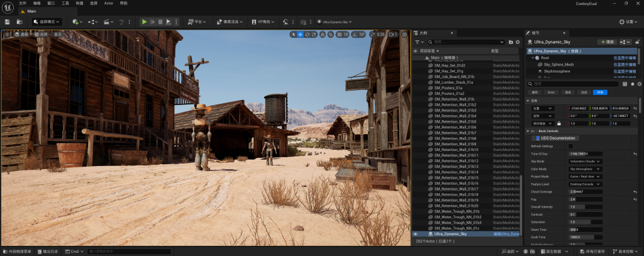This screenshot has width=644, height=256.
Task: Click the green Play button in toolbar
Action: [144, 21]
